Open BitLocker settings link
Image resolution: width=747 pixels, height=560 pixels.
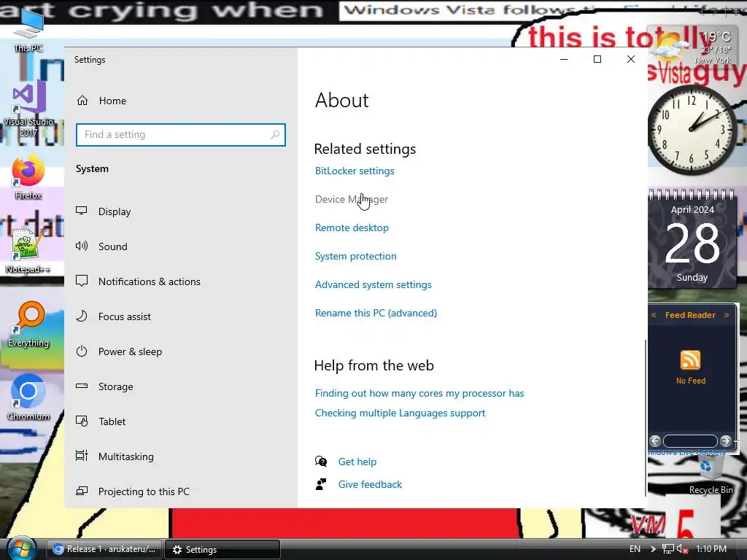pos(355,171)
